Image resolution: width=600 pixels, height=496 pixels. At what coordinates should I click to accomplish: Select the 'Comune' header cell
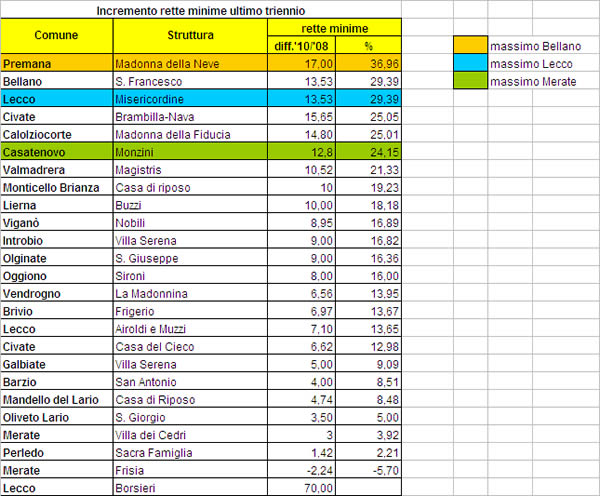click(x=57, y=36)
